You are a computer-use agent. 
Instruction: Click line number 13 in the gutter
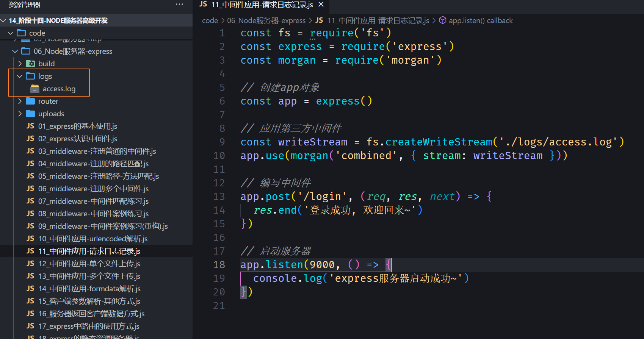tap(219, 197)
